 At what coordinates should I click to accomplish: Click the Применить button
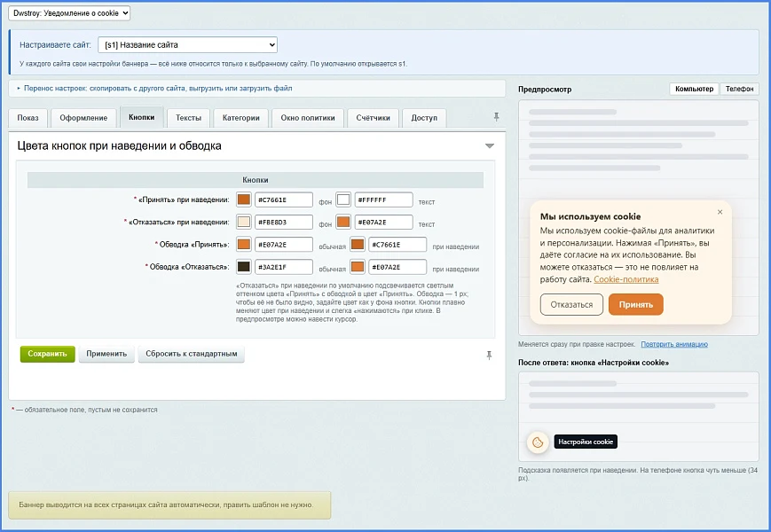pyautogui.click(x=106, y=354)
